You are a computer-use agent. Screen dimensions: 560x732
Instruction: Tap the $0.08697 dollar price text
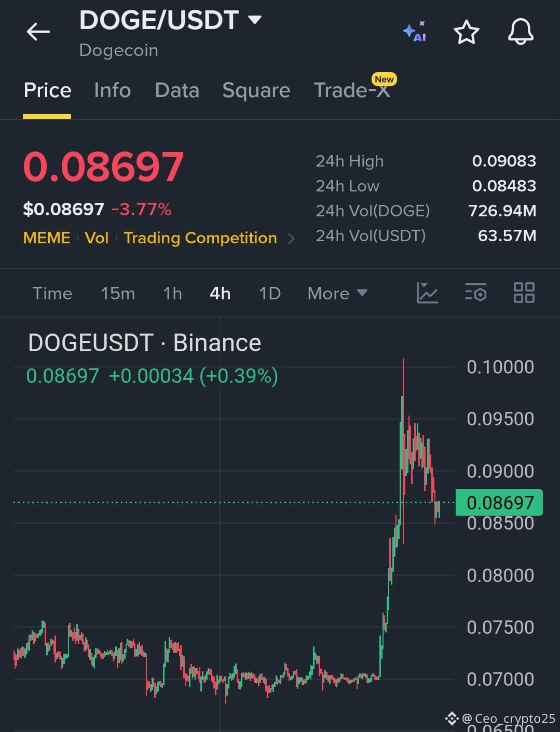[64, 209]
